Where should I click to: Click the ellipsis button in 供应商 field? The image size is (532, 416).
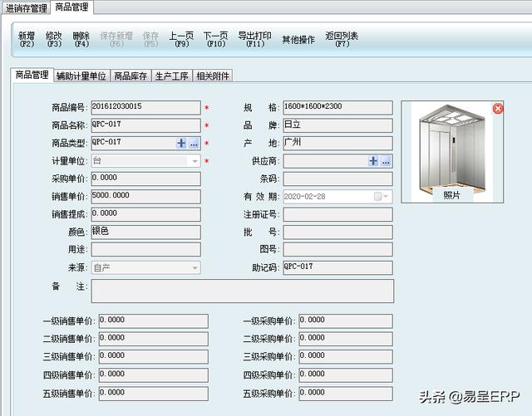(x=386, y=161)
